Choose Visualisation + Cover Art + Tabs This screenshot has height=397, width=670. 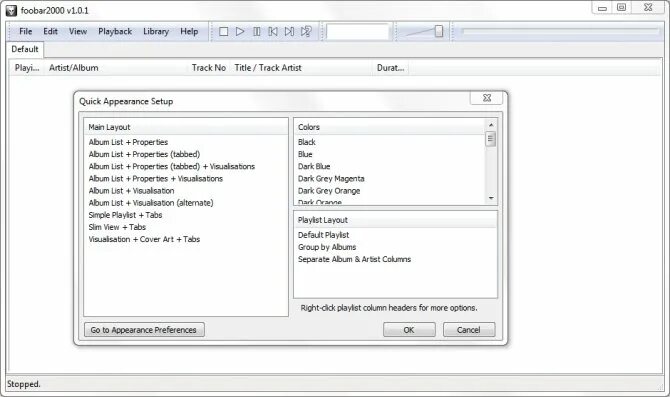(x=144, y=239)
